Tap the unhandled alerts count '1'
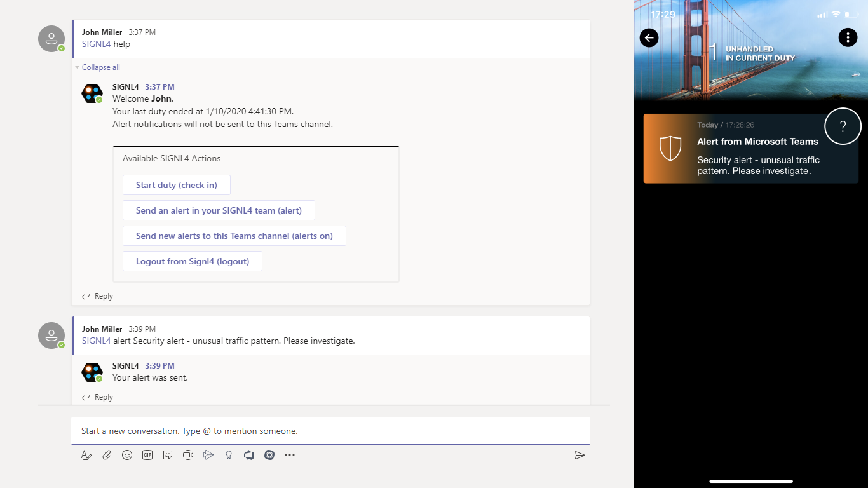This screenshot has width=868, height=488. (713, 53)
